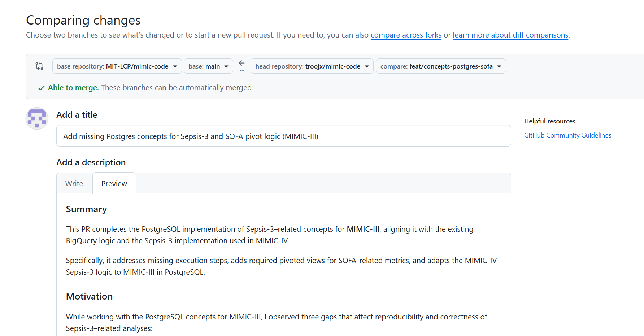Viewport: 644px width, 336px height.
Task: Switch to the Write tab
Action: click(74, 183)
